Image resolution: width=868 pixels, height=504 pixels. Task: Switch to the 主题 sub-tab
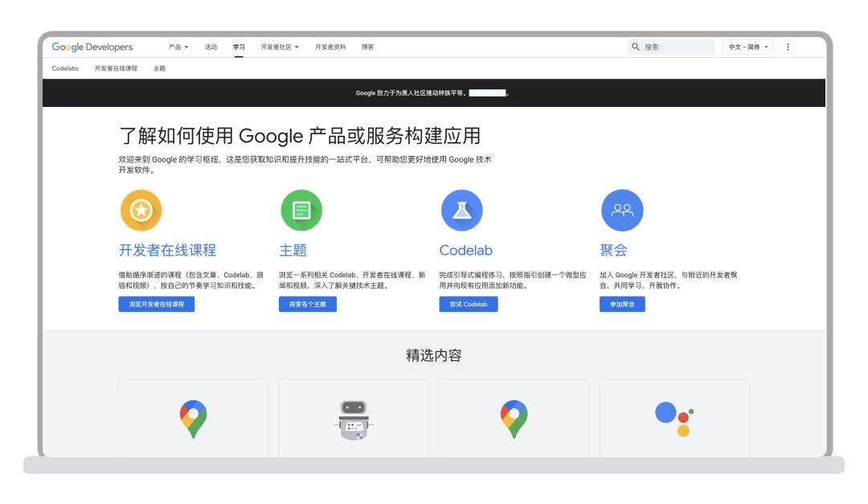(x=159, y=68)
